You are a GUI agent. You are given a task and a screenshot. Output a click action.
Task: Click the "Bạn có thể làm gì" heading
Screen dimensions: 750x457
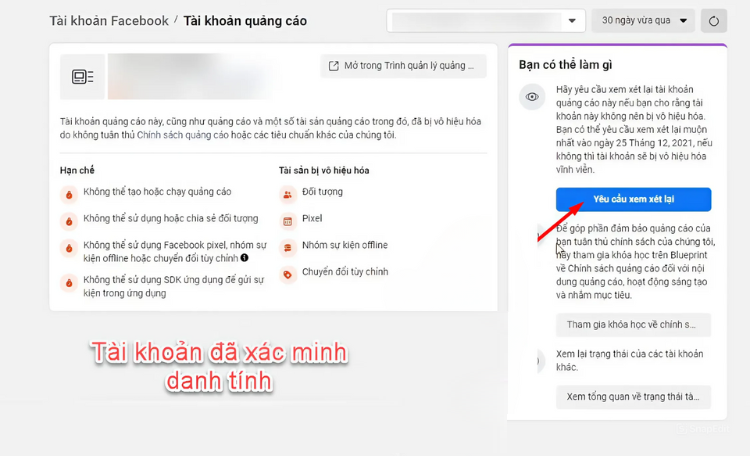pos(565,65)
